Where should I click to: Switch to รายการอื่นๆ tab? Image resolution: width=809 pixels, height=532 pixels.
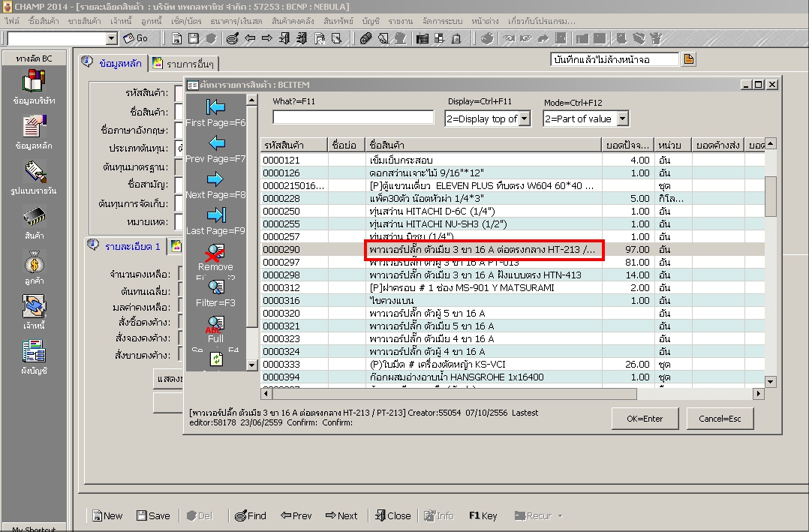(x=184, y=64)
